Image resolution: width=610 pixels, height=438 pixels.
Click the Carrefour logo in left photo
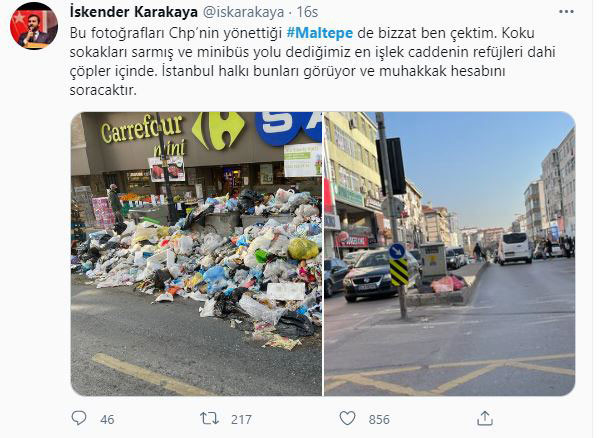click(x=218, y=131)
